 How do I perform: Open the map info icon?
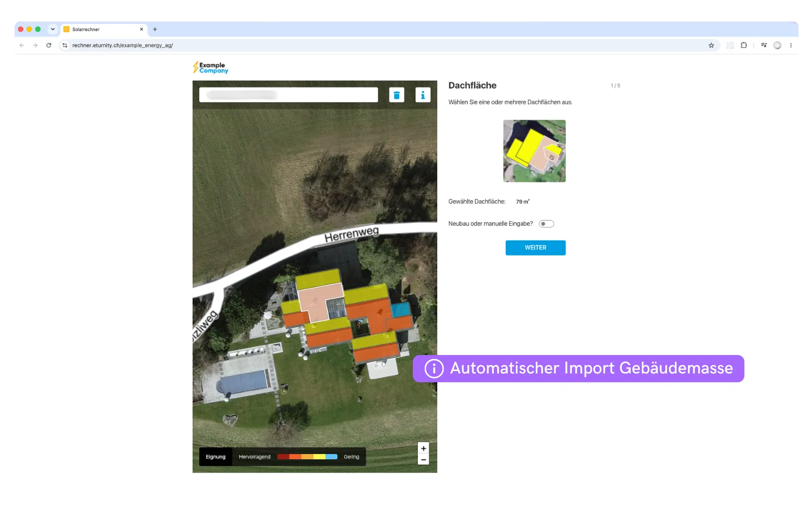[423, 95]
